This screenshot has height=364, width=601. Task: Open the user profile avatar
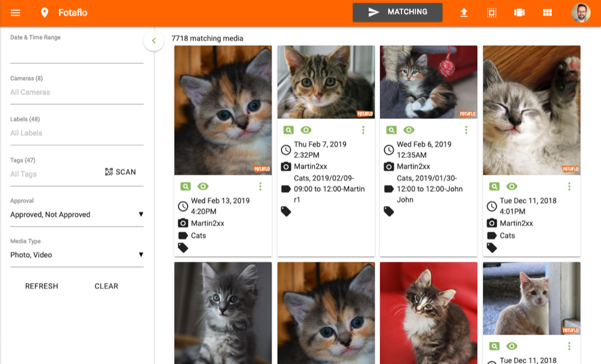[581, 13]
